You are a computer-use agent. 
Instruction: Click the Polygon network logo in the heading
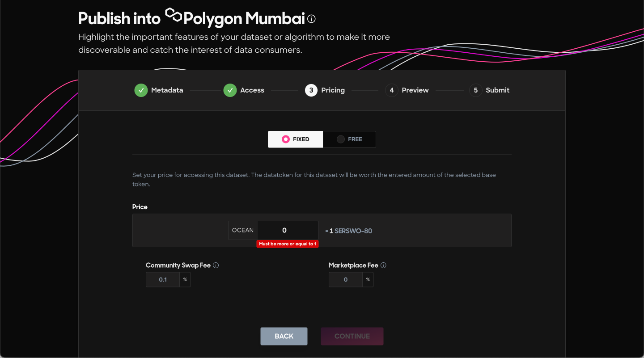click(x=174, y=16)
